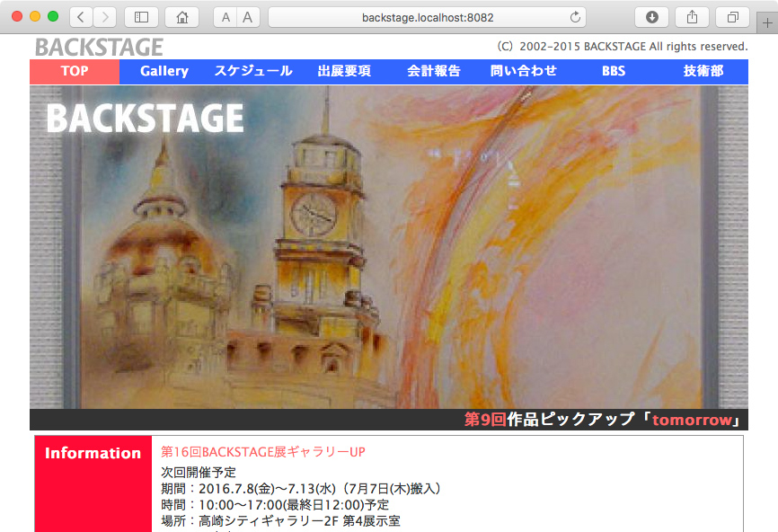The width and height of the screenshot is (778, 532).
Task: Close the Safari window with red button
Action: pos(17,16)
